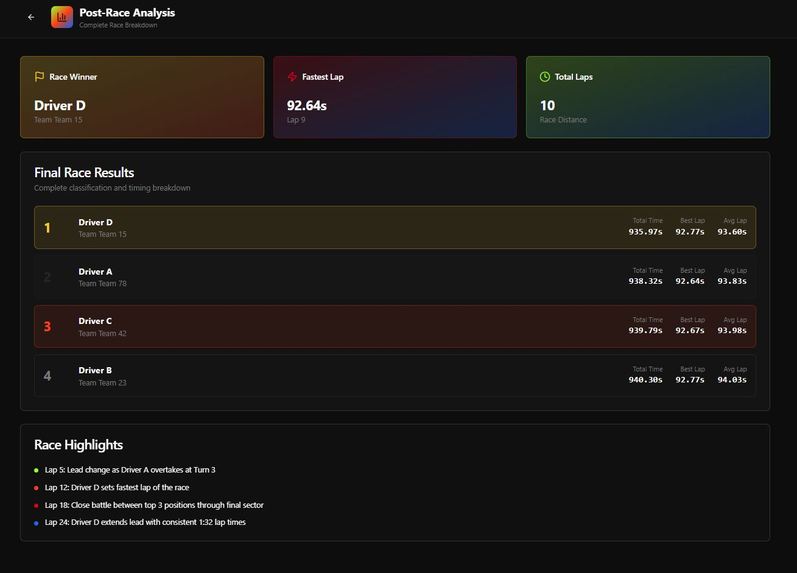Screen dimensions: 797x573
Task: Click Team Team 42 under Driver C
Action: click(x=102, y=334)
